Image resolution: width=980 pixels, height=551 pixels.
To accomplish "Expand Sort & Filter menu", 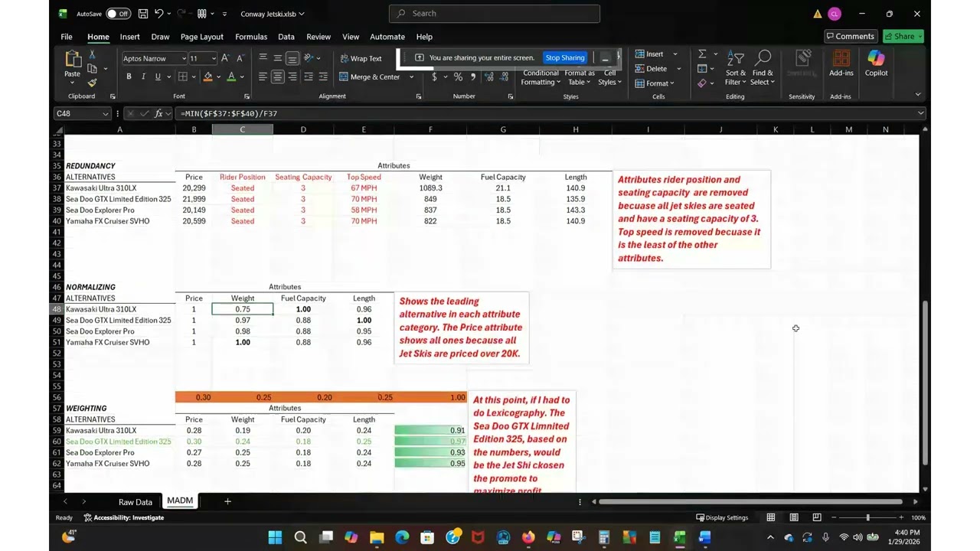I will 736,67.
